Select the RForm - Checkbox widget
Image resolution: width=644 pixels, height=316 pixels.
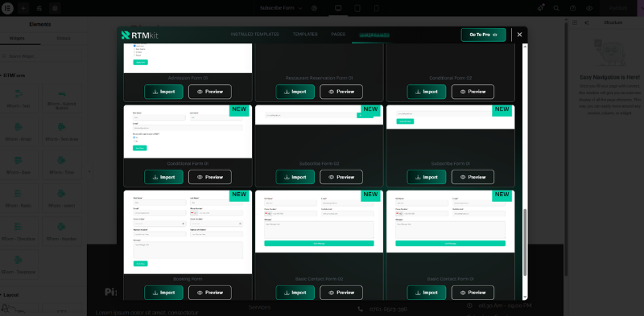tap(19, 232)
